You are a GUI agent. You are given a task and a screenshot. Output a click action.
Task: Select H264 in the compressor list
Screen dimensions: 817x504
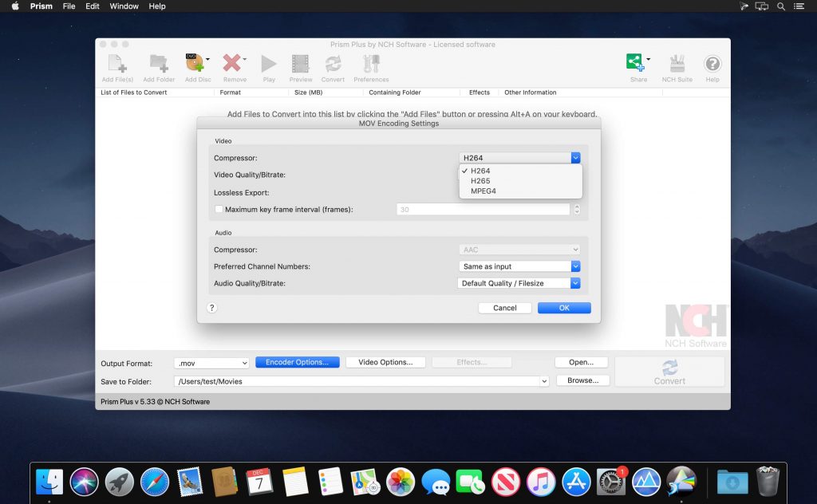click(x=520, y=171)
